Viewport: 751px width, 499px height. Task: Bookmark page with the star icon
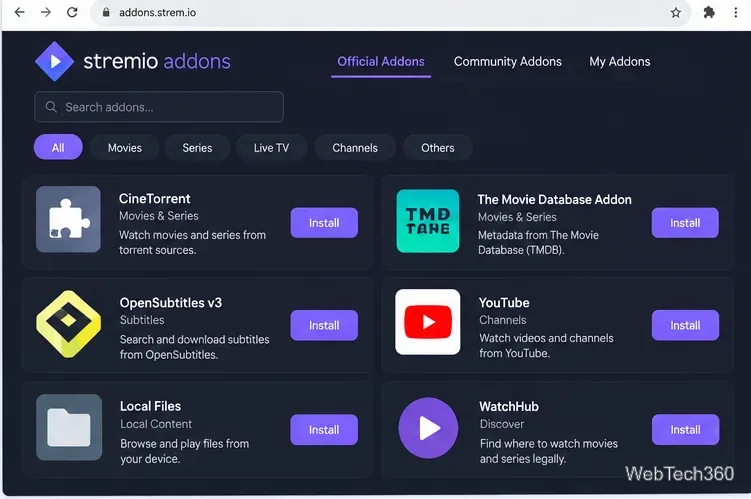point(676,13)
